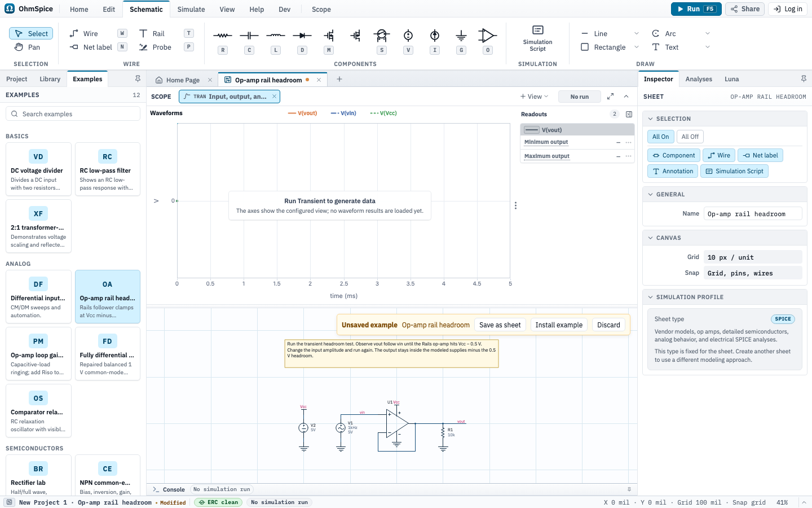This screenshot has height=508, width=812.
Task: Toggle the Component selection filter
Action: (674, 155)
